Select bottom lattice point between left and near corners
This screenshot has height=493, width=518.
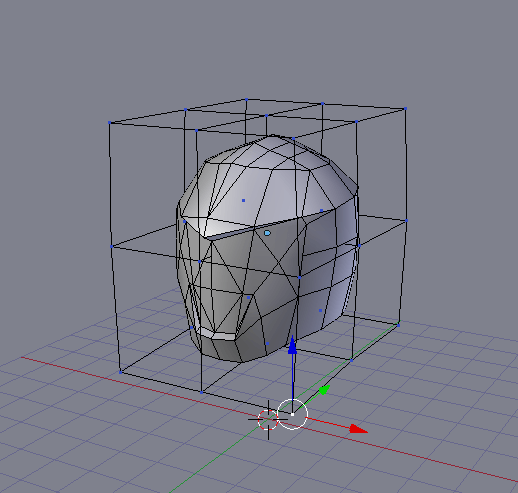click(x=201, y=392)
